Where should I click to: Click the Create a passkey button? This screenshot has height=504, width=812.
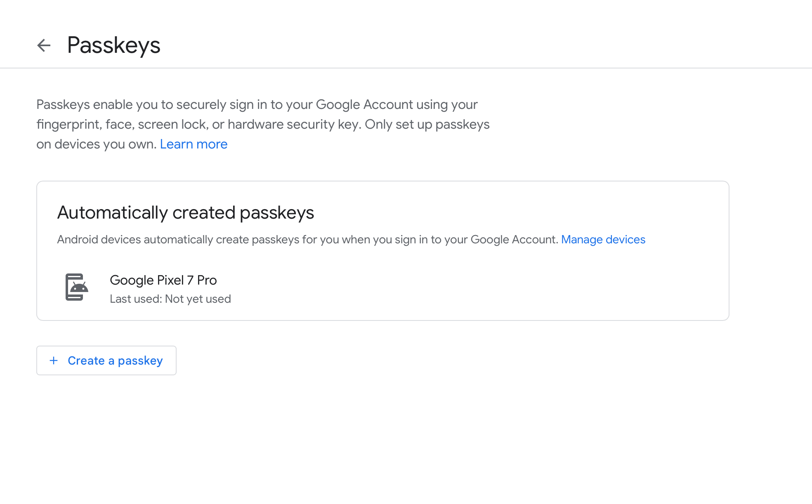[106, 360]
